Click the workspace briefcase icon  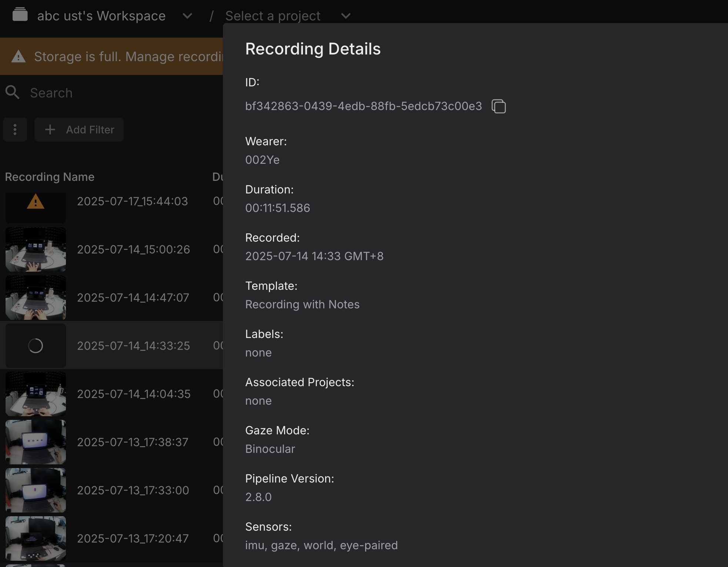click(x=20, y=15)
